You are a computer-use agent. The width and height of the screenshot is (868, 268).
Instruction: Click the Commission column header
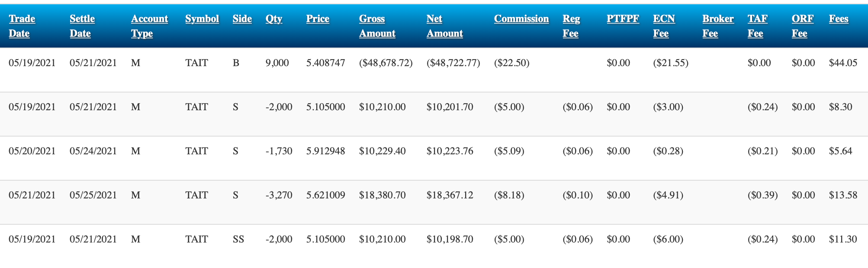521,19
